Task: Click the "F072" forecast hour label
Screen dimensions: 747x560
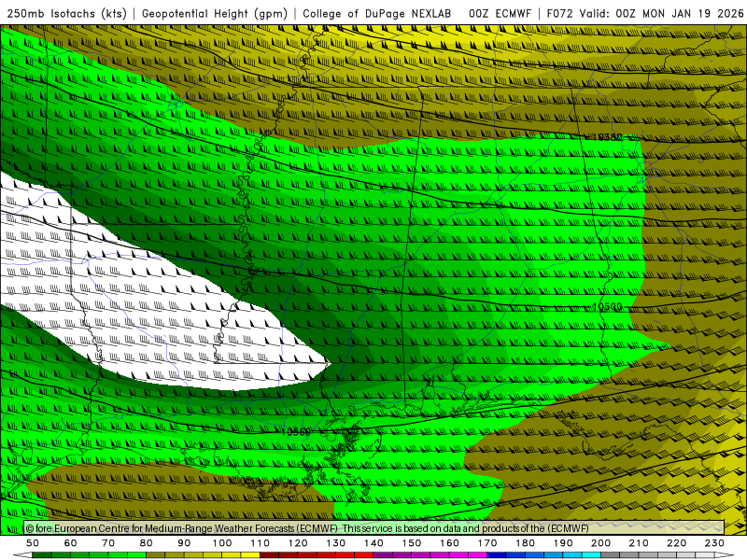Action: [559, 13]
